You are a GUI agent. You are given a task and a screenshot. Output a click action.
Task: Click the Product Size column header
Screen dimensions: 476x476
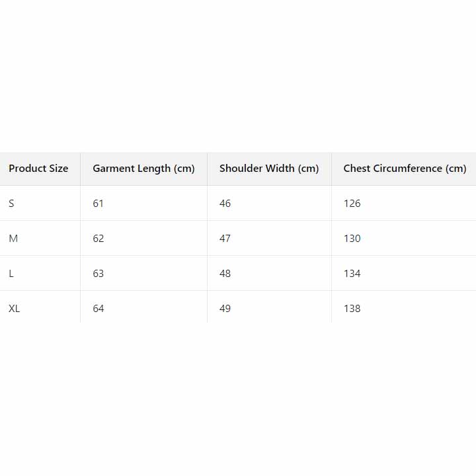coord(38,169)
